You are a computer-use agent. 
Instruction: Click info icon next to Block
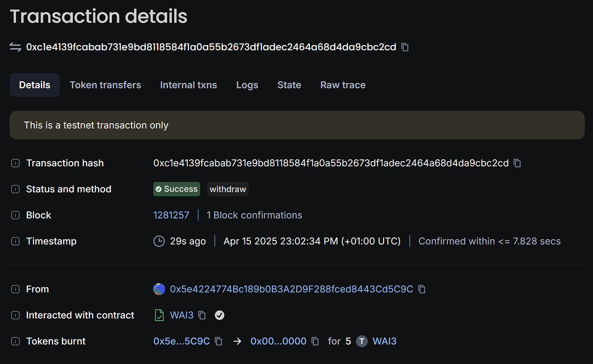tap(15, 215)
